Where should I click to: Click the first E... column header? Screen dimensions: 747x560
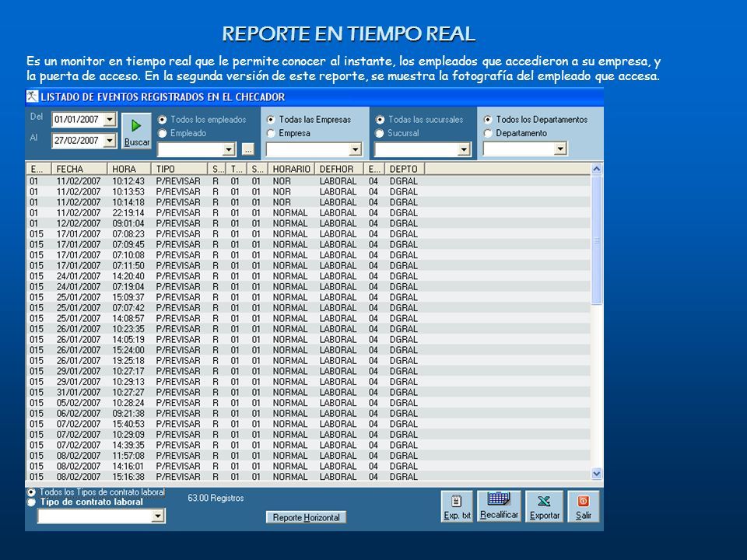(x=39, y=169)
